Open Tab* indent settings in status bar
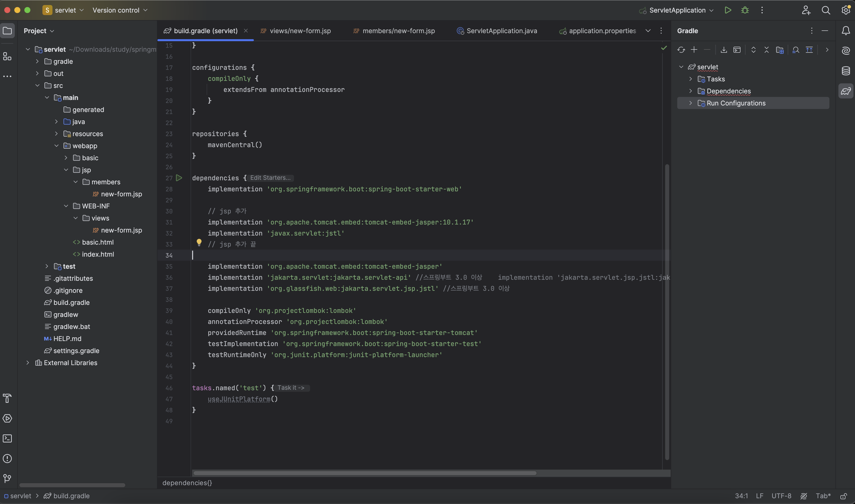 pos(823,496)
